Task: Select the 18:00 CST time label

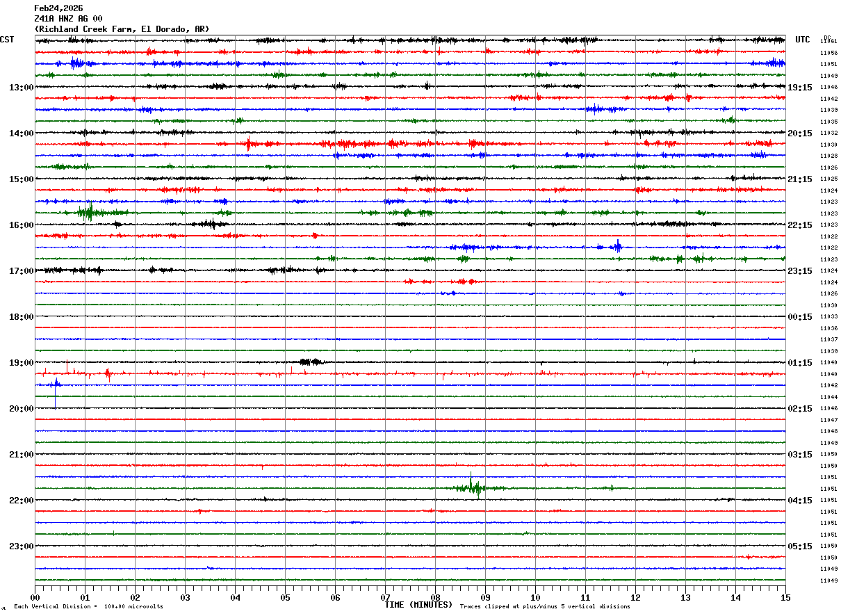Action: pyautogui.click(x=22, y=317)
